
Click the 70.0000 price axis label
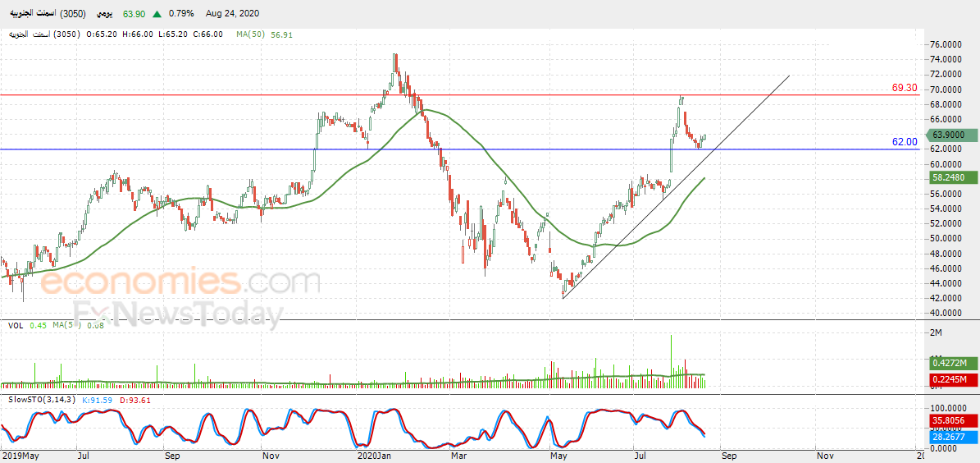click(x=946, y=89)
